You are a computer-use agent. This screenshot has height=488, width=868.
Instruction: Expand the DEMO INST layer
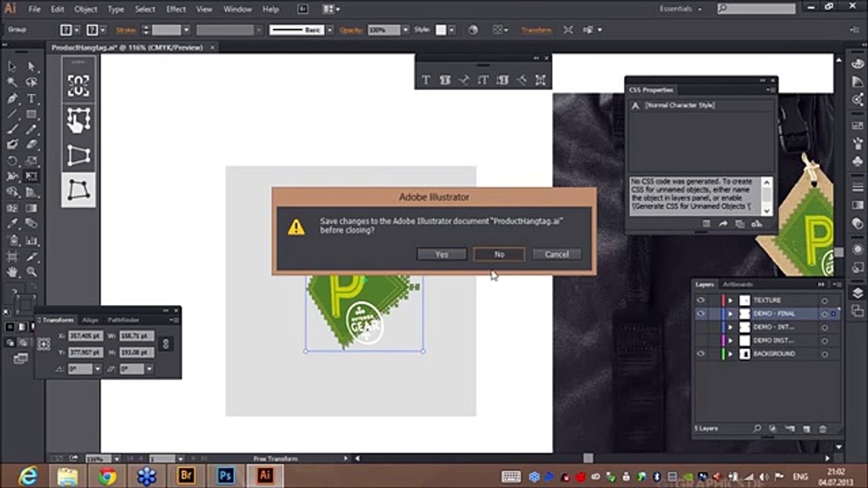click(730, 340)
